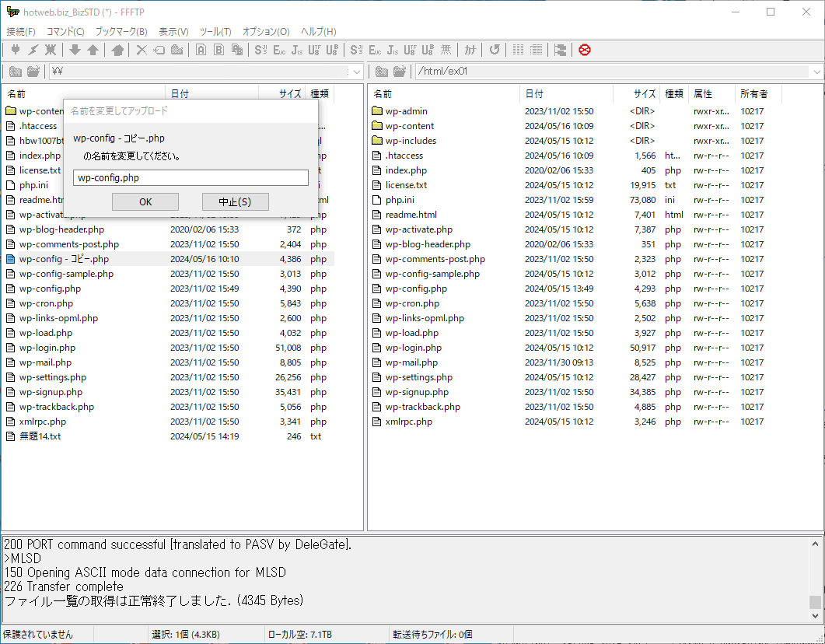This screenshot has width=825, height=644.
Task: Expand the local path dropdown
Action: 357,72
